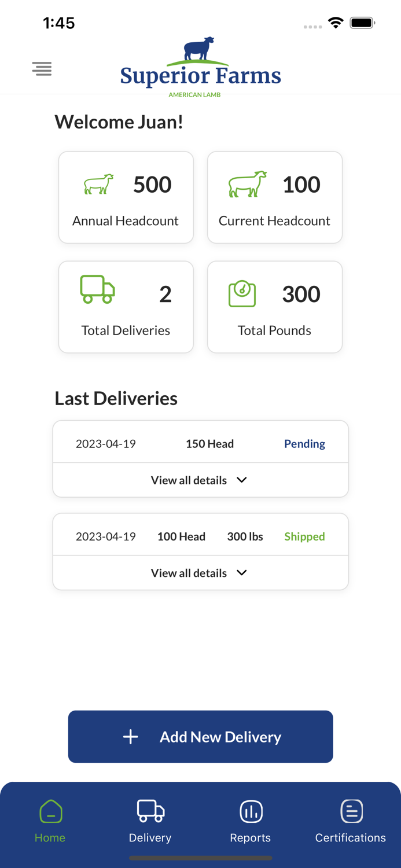Go to the Certifications tab
The width and height of the screenshot is (401, 868).
(x=351, y=821)
